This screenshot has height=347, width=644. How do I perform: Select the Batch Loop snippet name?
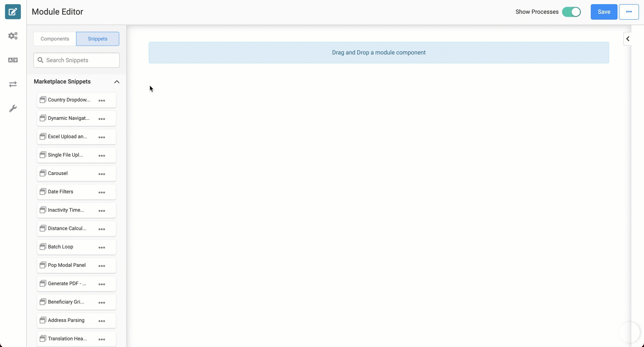60,247
